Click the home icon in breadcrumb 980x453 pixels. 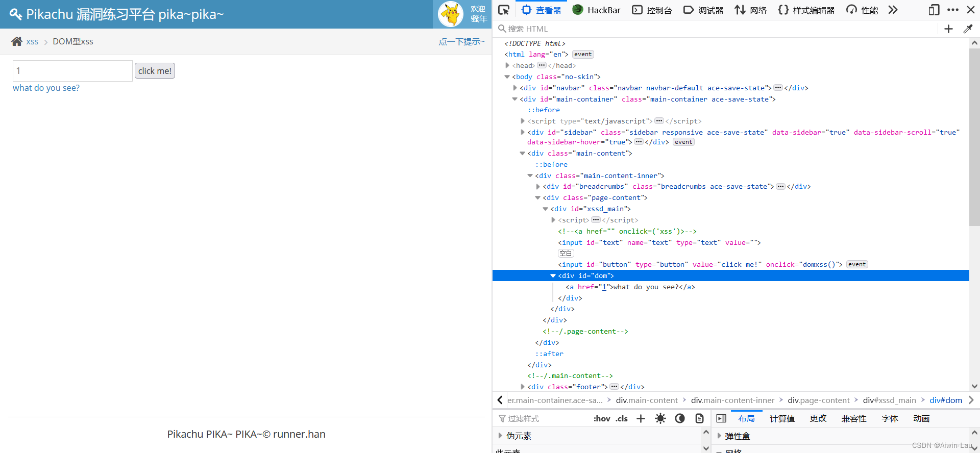pos(17,41)
